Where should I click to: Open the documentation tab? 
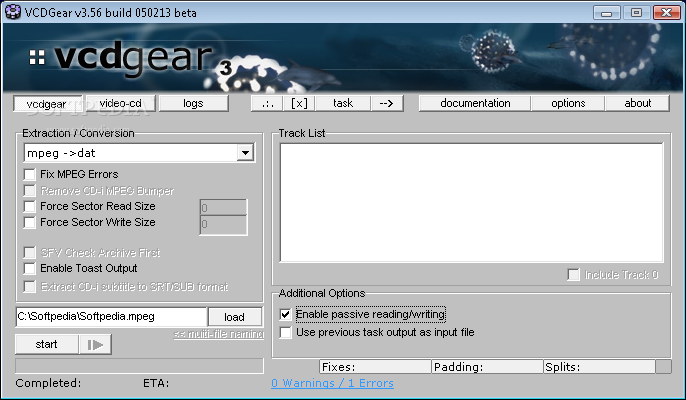point(475,103)
